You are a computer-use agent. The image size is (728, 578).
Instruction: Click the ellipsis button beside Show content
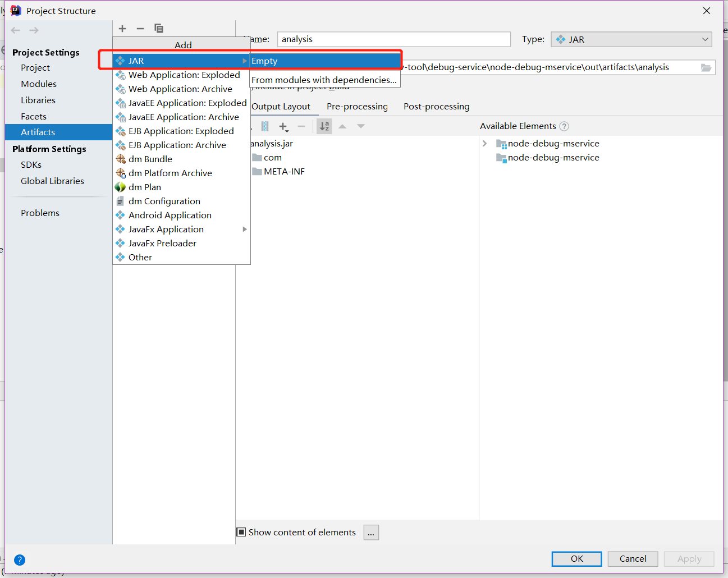pos(371,533)
